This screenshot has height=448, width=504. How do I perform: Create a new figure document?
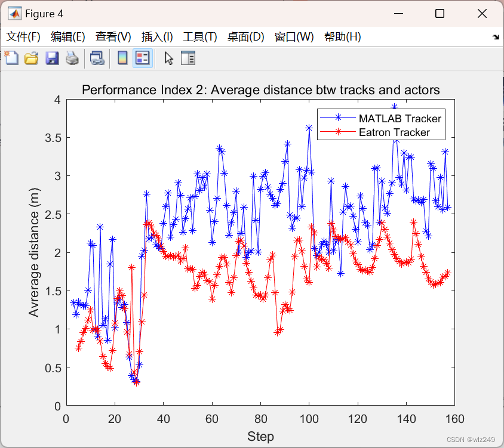pos(11,58)
